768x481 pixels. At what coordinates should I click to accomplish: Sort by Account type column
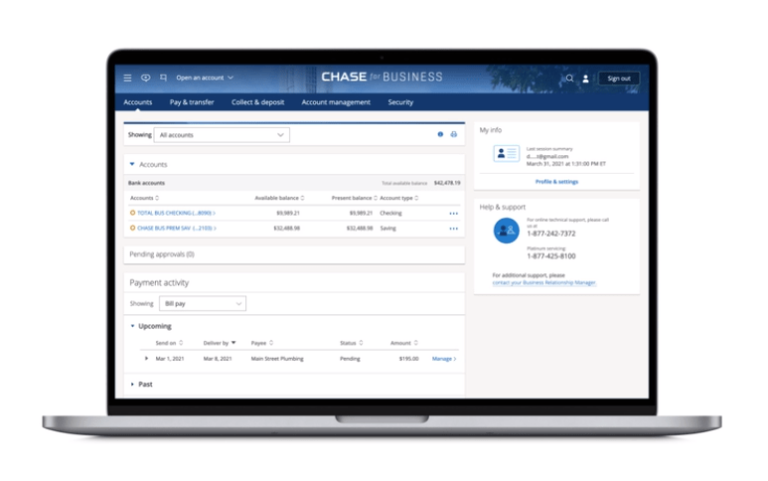tap(399, 198)
